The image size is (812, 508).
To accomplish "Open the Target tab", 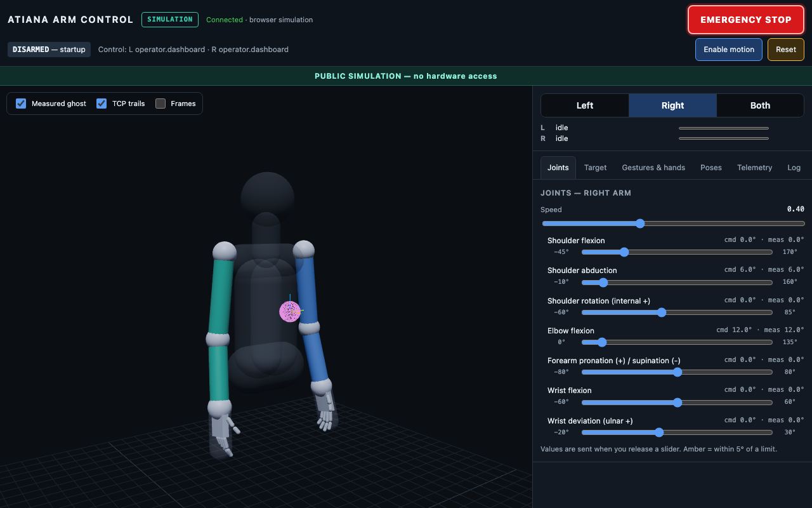I will 595,168.
